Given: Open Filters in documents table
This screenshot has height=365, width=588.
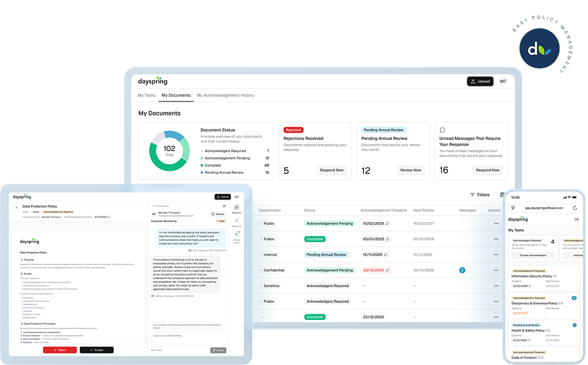Looking at the screenshot, I should (x=480, y=195).
